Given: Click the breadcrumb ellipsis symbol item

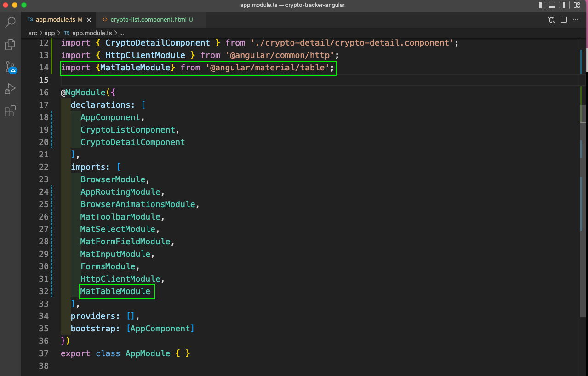Looking at the screenshot, I should coord(122,33).
